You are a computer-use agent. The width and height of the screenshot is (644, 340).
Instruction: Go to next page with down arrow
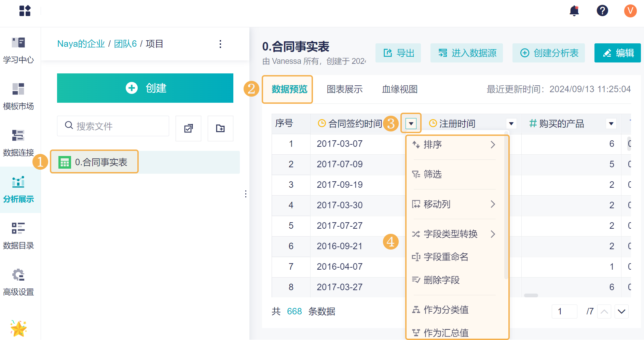pos(621,311)
